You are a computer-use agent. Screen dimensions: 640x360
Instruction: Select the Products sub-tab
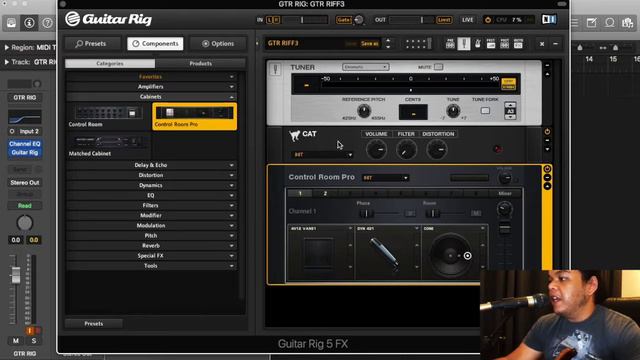click(x=200, y=64)
